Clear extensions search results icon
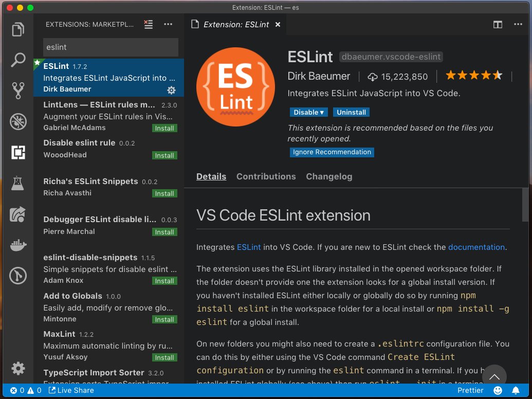 pos(148,25)
